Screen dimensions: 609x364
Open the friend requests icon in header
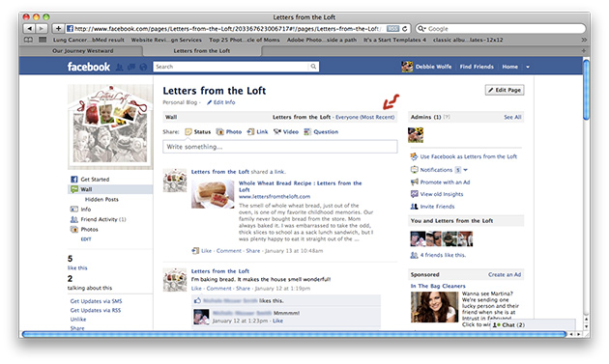pos(119,68)
